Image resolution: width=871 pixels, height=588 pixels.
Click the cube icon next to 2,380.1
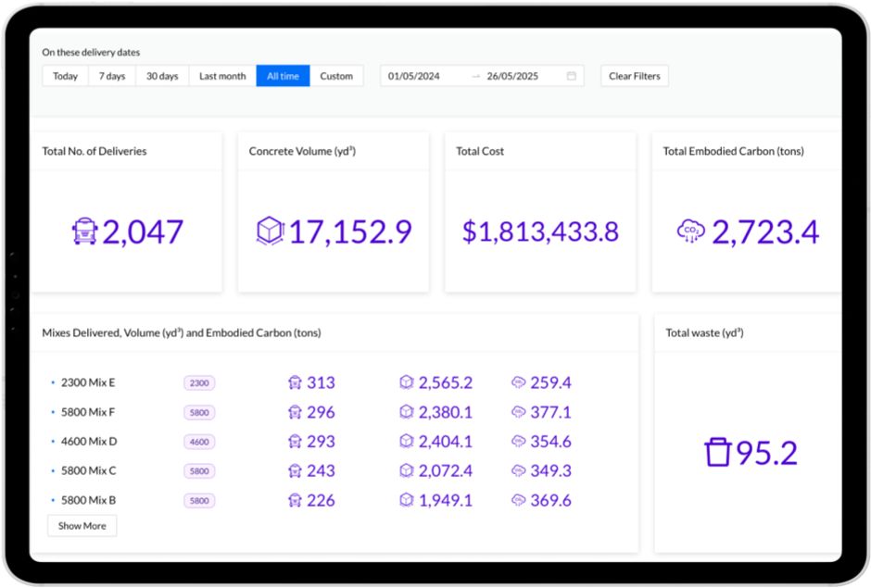[407, 411]
